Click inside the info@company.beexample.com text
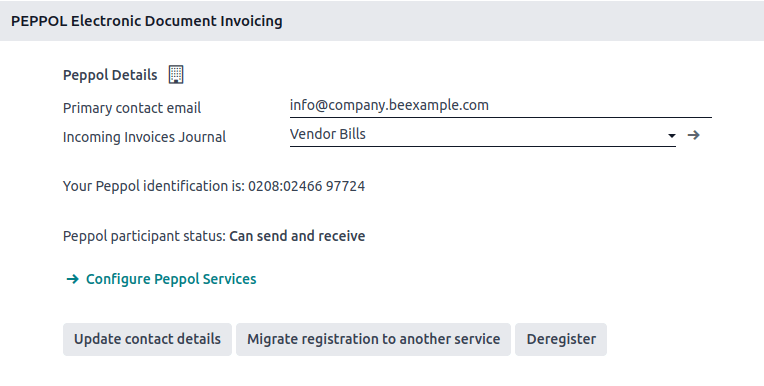Screen dimensions: 764x386 pos(389,105)
